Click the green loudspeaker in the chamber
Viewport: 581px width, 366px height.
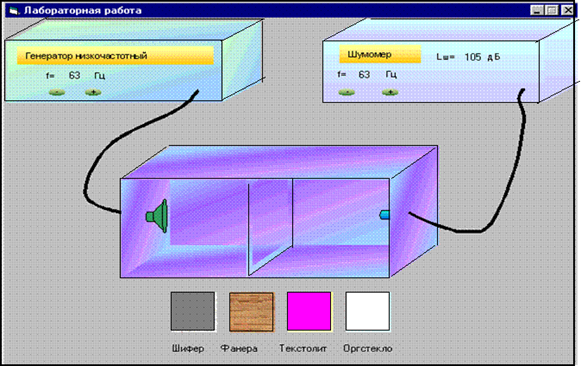pos(157,216)
